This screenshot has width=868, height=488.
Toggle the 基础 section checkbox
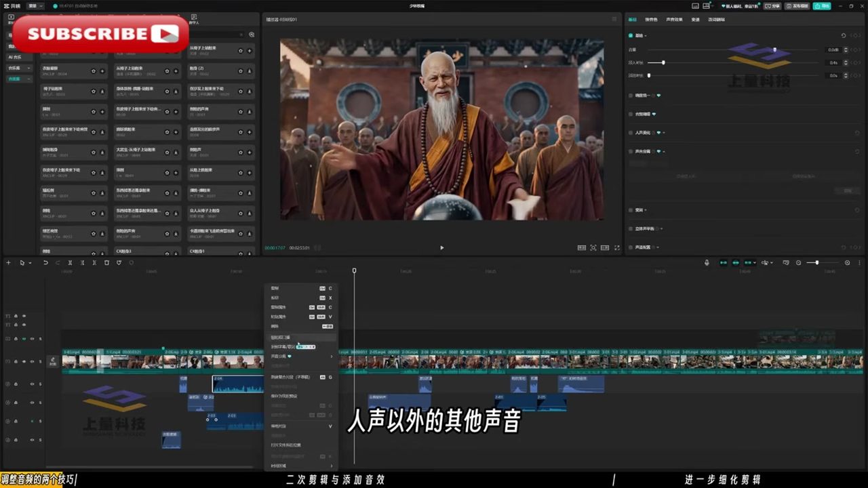click(631, 35)
